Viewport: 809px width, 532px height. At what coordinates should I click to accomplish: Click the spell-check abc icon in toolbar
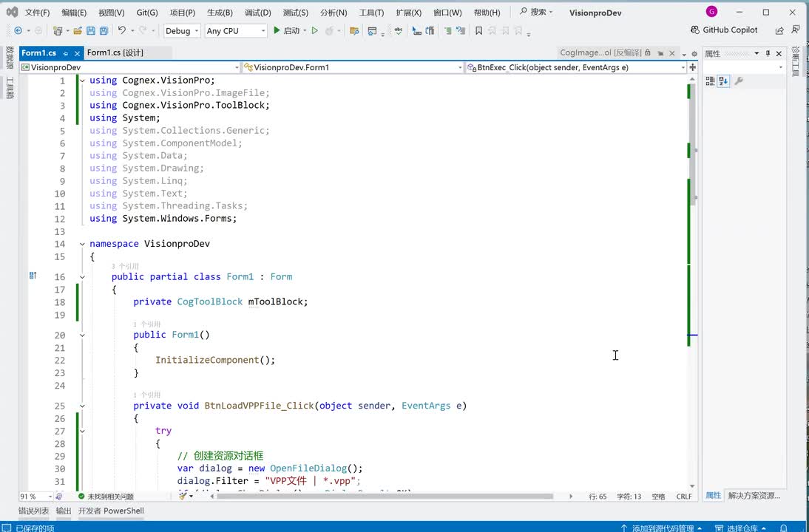pyautogui.click(x=399, y=31)
